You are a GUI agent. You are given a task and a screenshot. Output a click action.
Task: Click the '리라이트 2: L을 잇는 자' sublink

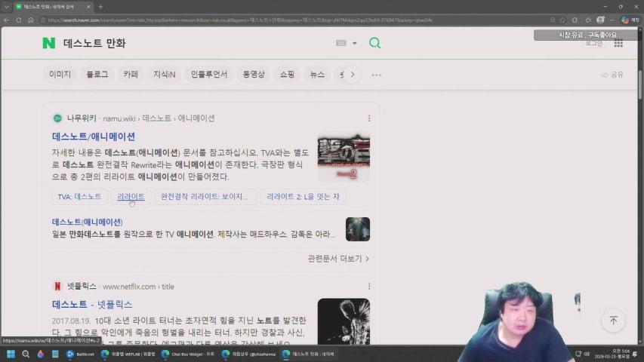(x=303, y=197)
